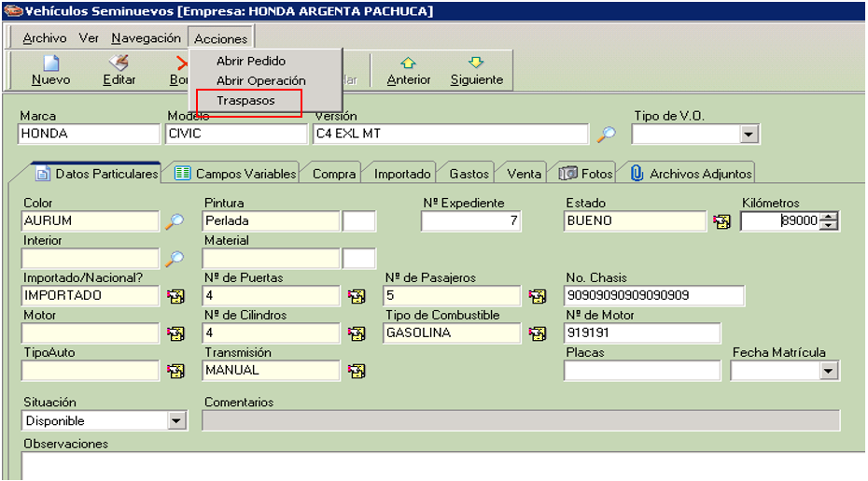Click the Nuevo toolbar button
This screenshot has height=481, width=868.
point(51,70)
